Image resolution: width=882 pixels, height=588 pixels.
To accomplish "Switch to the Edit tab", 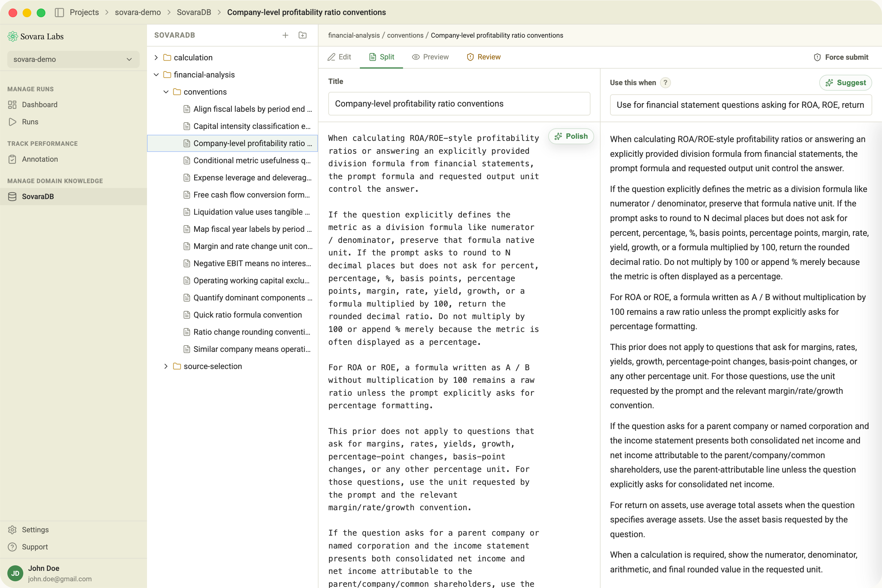I will click(339, 57).
